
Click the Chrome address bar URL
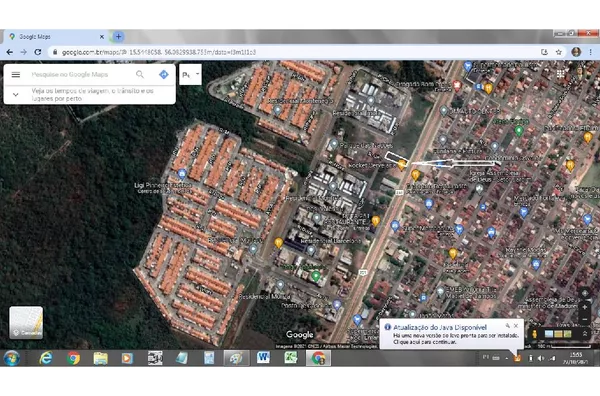(159, 52)
